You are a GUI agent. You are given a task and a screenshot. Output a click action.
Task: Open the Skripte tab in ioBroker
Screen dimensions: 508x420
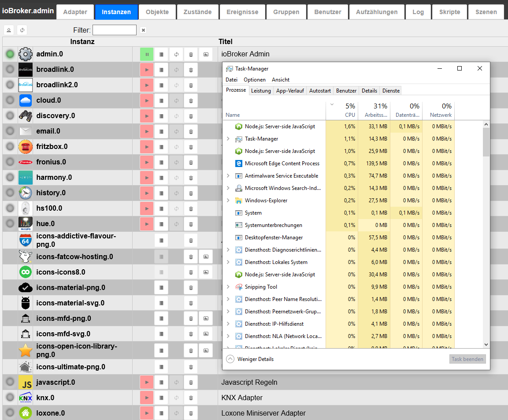[450, 12]
